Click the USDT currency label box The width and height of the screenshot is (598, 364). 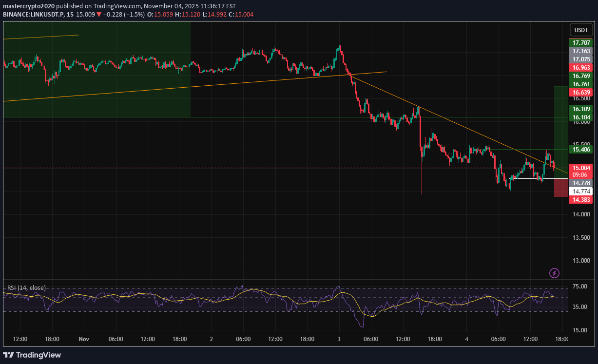581,30
